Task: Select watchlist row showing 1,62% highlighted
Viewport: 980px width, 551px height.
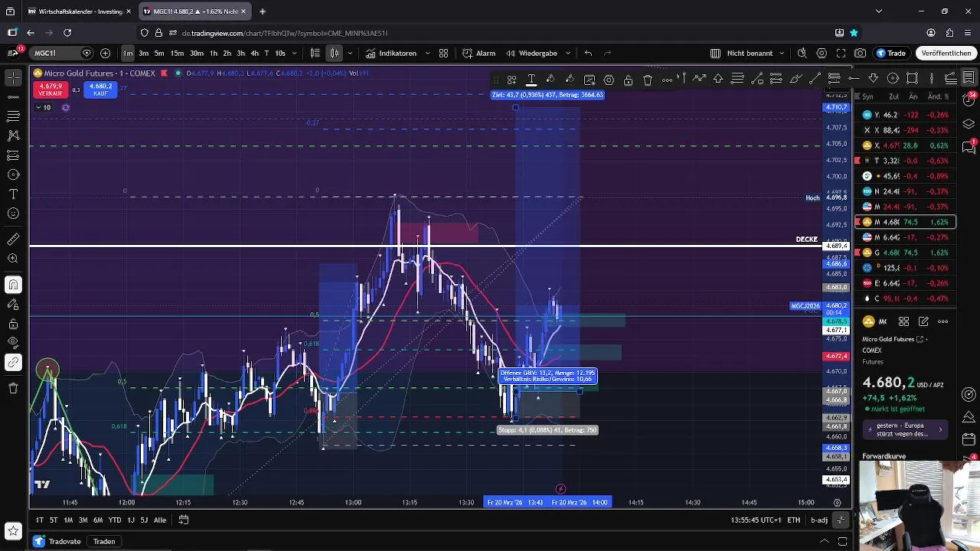Action: [906, 222]
